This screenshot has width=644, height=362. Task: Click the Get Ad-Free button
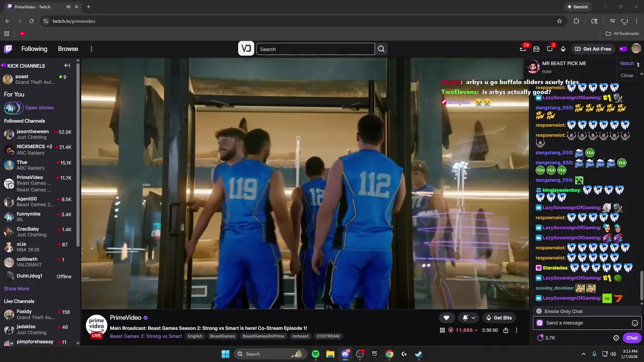pyautogui.click(x=593, y=49)
